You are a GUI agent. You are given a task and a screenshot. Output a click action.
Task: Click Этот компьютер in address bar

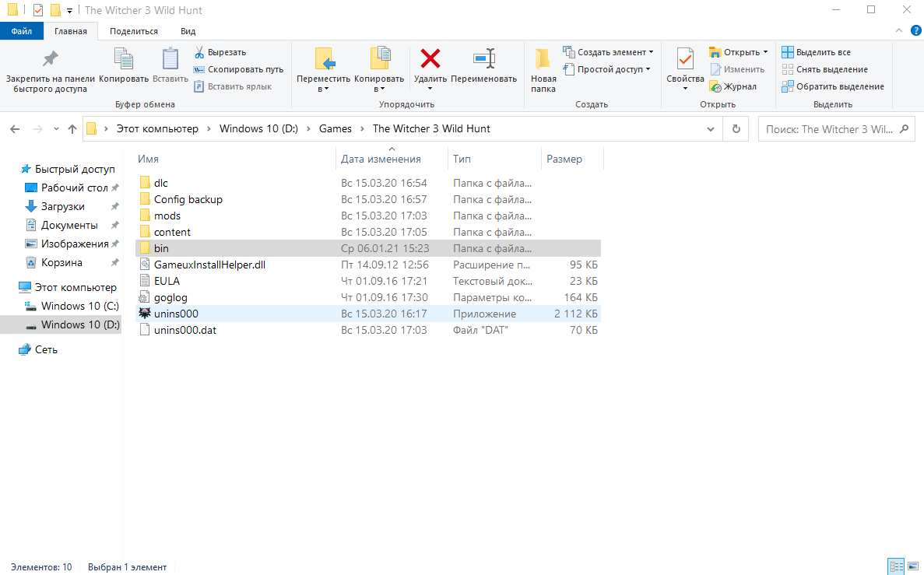point(157,129)
